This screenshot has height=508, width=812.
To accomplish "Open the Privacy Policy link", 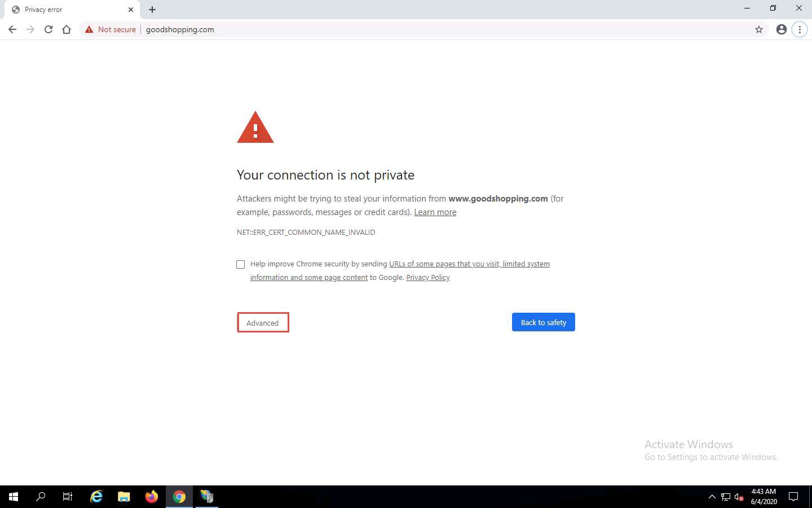I will point(427,278).
